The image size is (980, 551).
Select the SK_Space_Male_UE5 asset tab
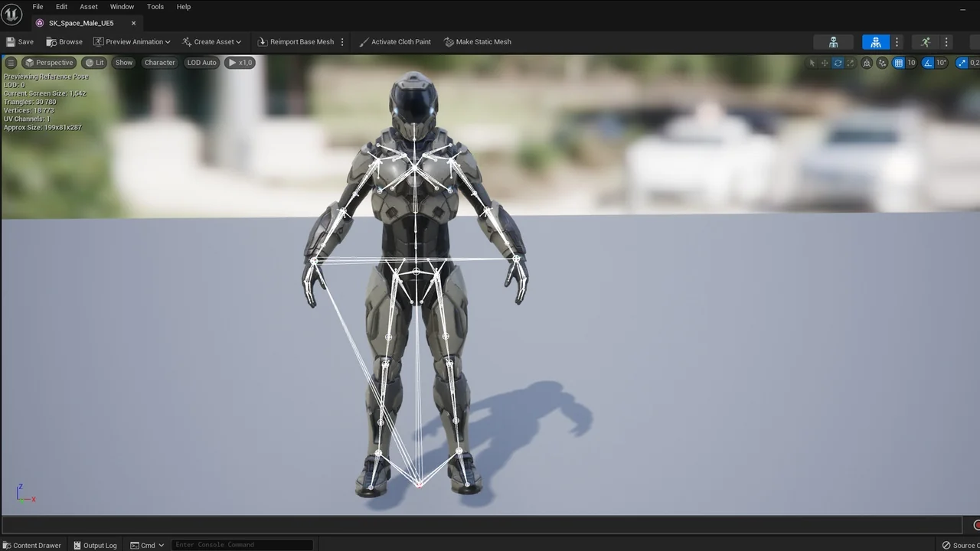coord(81,23)
